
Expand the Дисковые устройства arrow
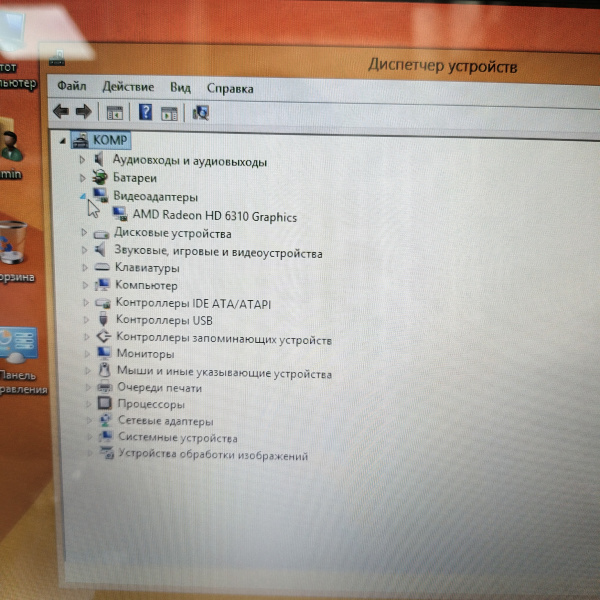point(83,232)
